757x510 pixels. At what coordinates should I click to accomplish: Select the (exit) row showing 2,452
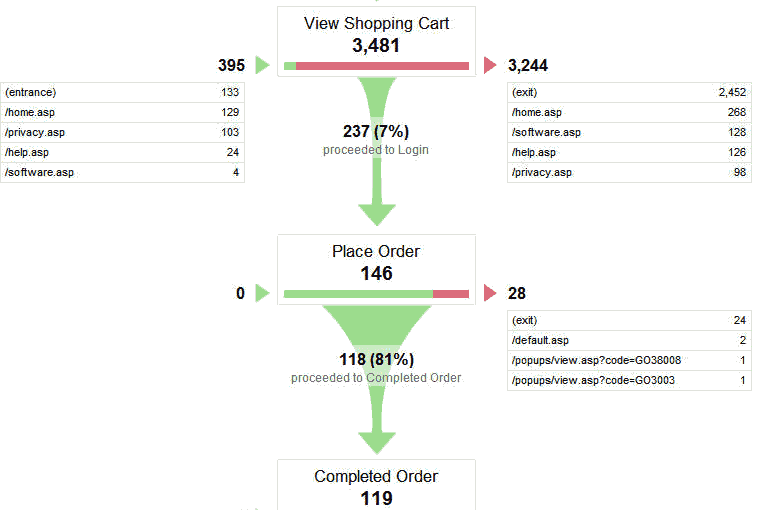point(629,92)
